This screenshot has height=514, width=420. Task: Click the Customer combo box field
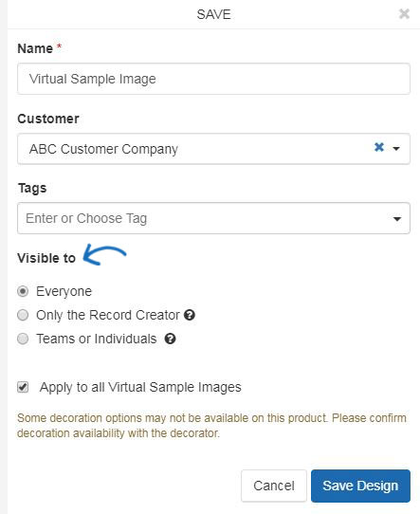pyautogui.click(x=213, y=149)
